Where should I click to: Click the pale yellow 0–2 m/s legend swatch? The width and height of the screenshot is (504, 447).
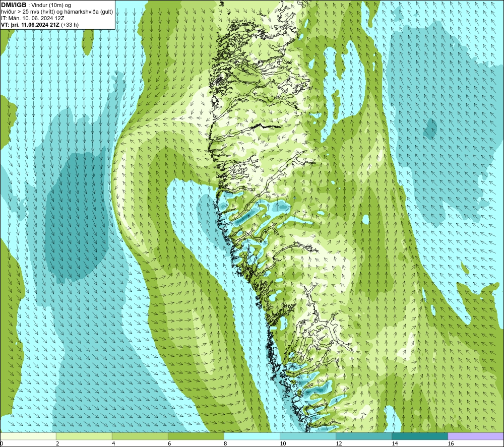28,436
